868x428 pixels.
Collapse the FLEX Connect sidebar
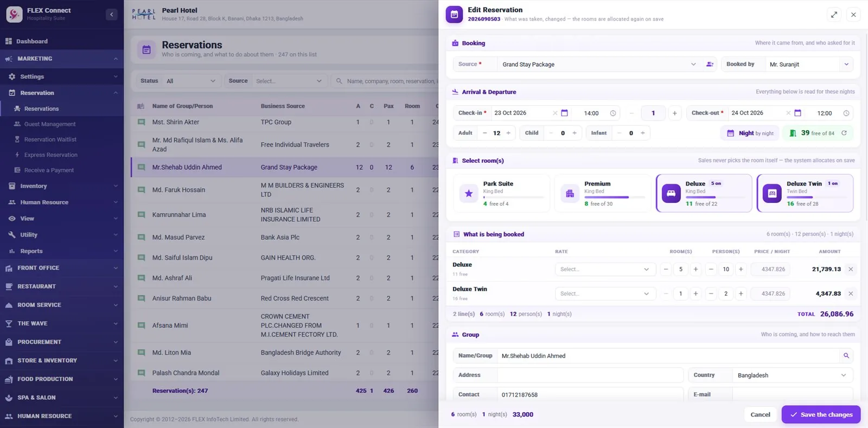pyautogui.click(x=111, y=15)
